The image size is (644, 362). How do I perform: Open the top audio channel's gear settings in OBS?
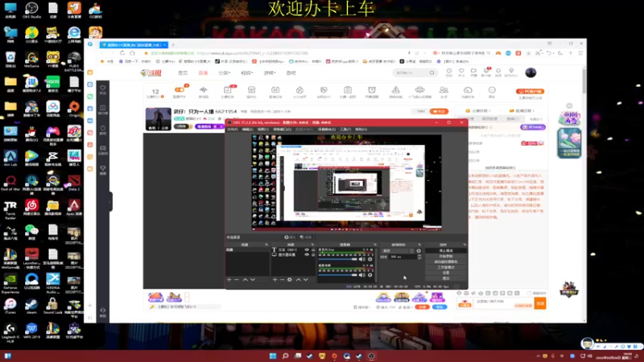pyautogui.click(x=370, y=259)
